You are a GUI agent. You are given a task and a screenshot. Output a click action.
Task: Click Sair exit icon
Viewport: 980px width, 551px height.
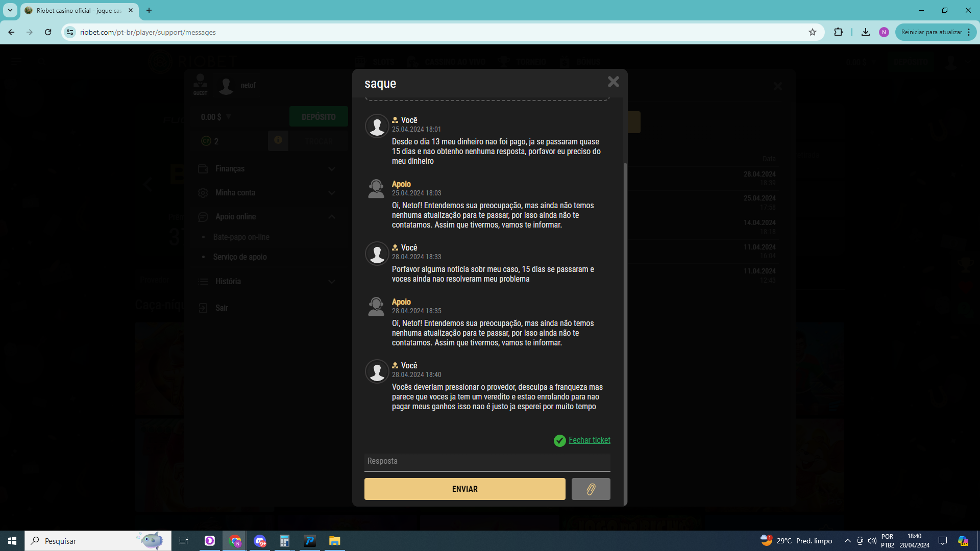click(203, 308)
